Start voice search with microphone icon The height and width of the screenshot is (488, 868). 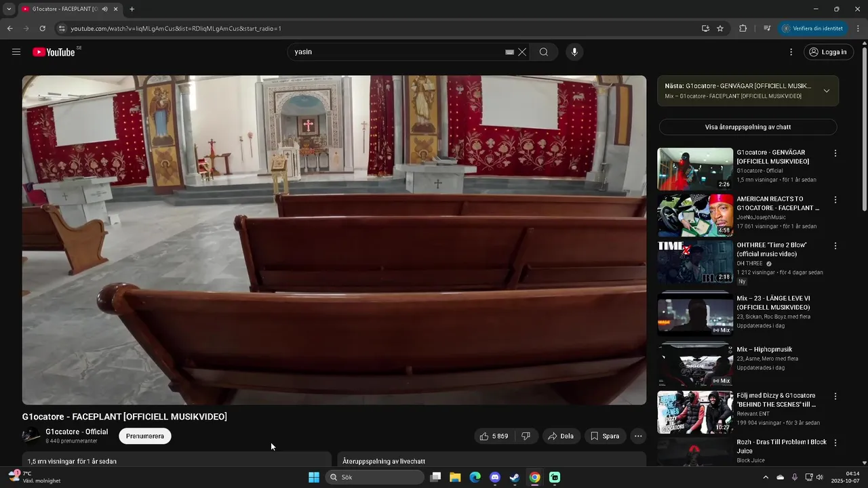(574, 52)
